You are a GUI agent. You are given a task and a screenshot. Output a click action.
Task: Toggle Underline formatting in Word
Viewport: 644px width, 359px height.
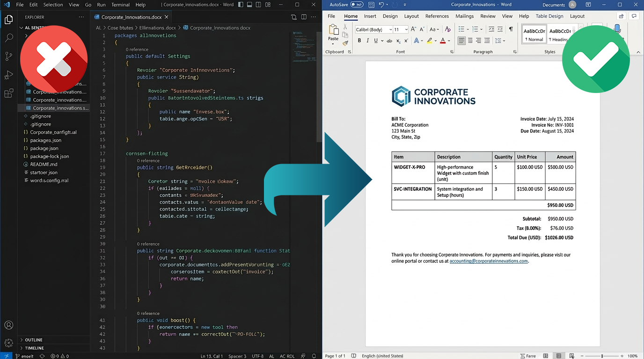(375, 41)
